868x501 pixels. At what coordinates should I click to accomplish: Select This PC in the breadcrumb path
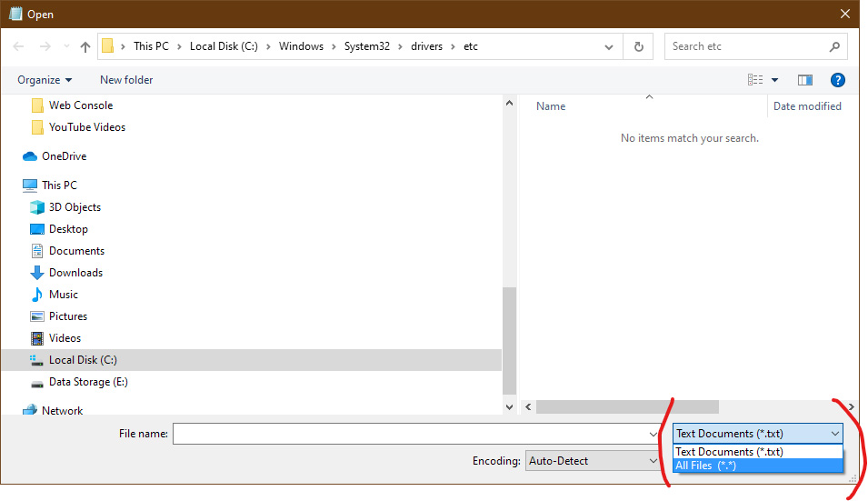(x=151, y=46)
